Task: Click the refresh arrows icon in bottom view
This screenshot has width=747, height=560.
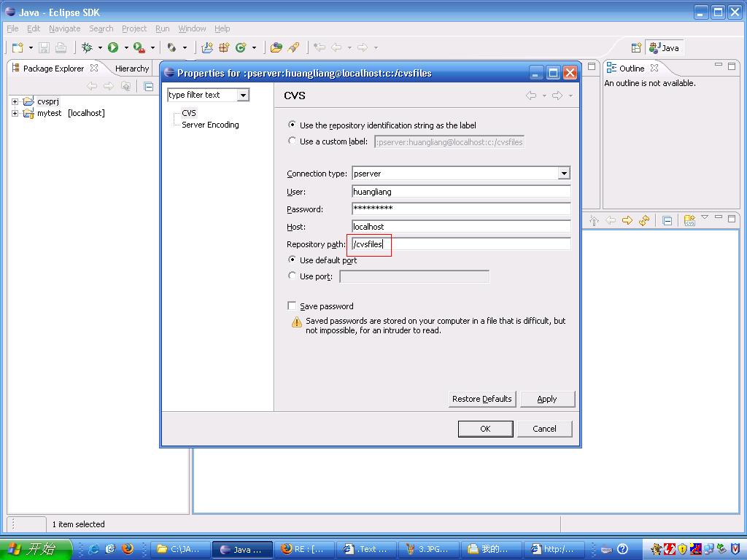Action: click(644, 220)
